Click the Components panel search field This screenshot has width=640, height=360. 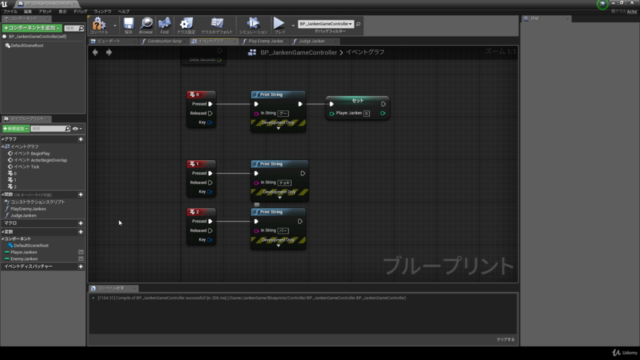(74, 28)
